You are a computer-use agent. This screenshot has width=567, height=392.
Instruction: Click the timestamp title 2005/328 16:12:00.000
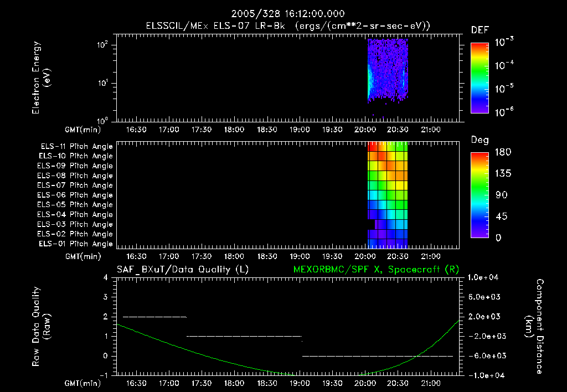coord(288,14)
